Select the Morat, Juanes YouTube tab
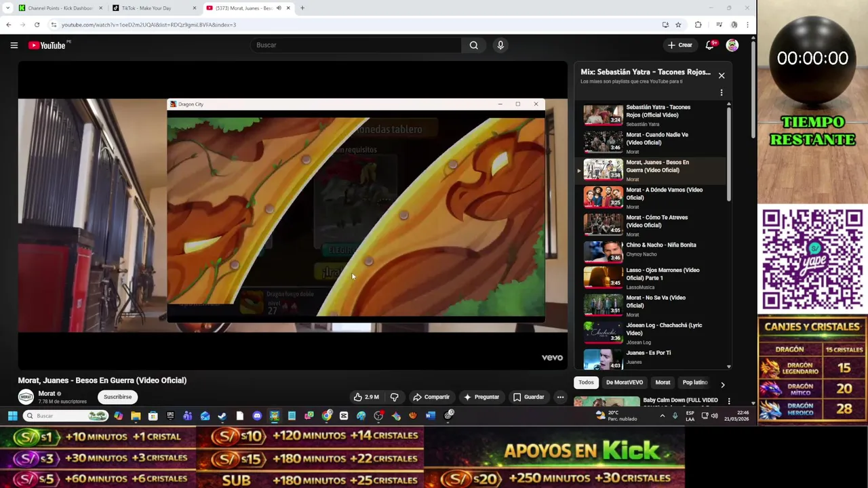 248,8
